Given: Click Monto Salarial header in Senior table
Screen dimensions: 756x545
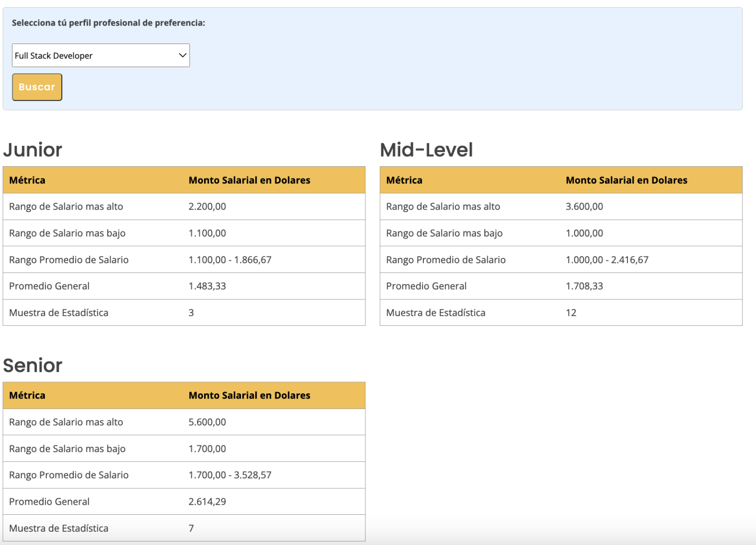Looking at the screenshot, I should click(x=249, y=395).
